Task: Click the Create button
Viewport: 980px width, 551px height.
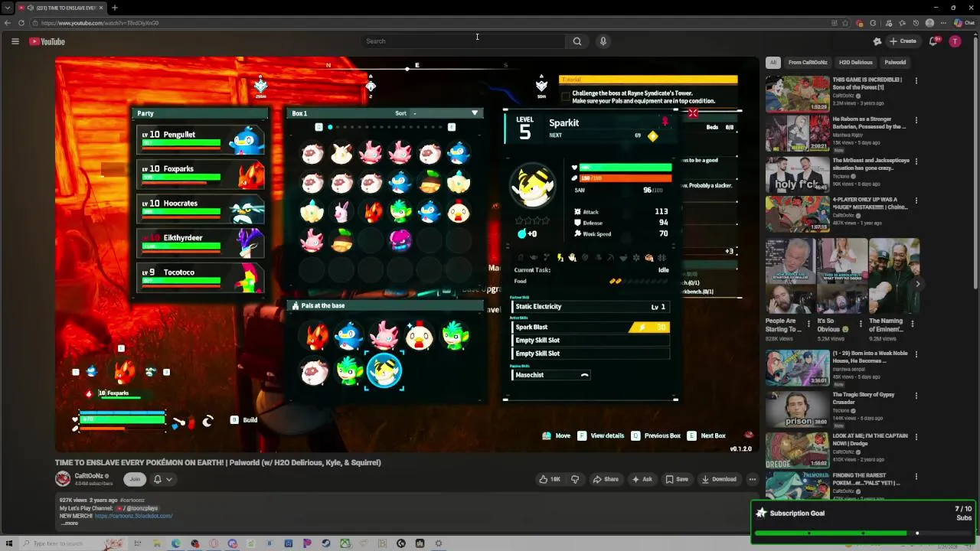Action: pyautogui.click(x=903, y=41)
